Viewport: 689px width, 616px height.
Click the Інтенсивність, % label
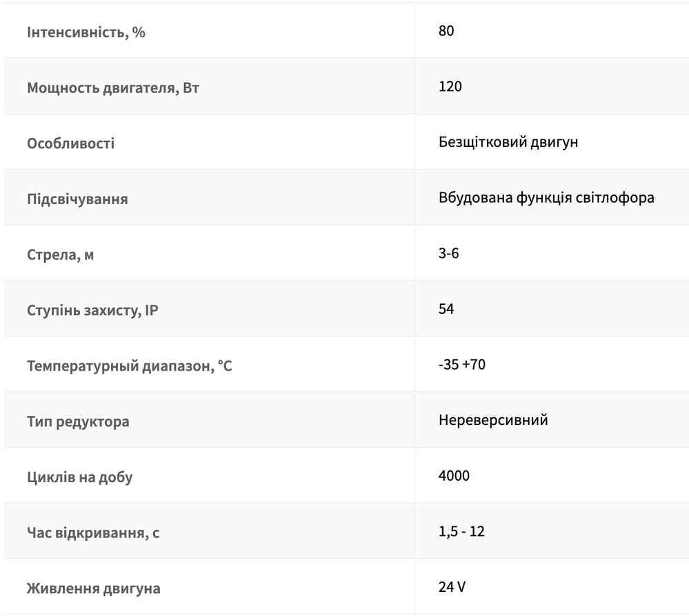pos(86,32)
